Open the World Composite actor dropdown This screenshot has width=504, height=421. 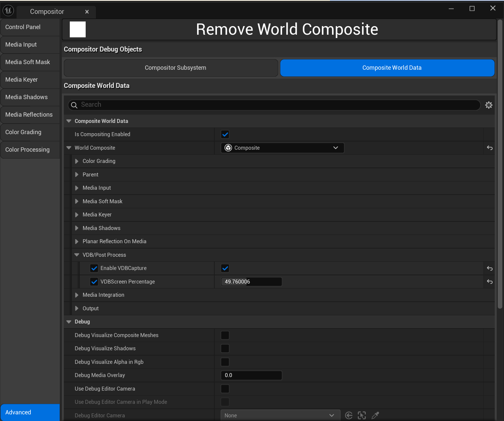(x=282, y=148)
